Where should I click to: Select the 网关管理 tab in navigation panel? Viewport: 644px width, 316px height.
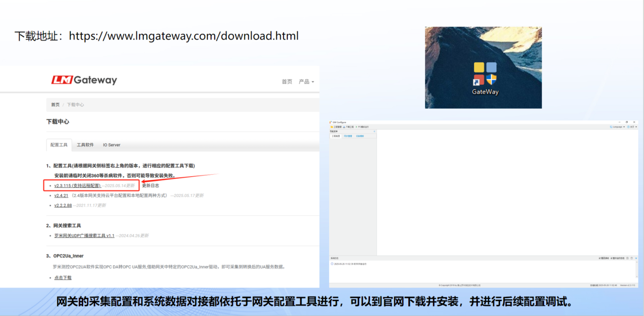click(x=348, y=136)
